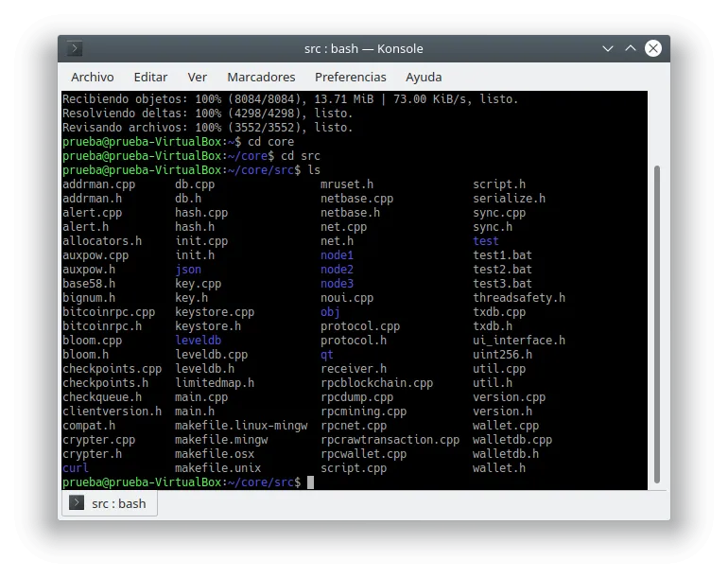Click the test3.bat file name
728x578 pixels.
click(502, 284)
